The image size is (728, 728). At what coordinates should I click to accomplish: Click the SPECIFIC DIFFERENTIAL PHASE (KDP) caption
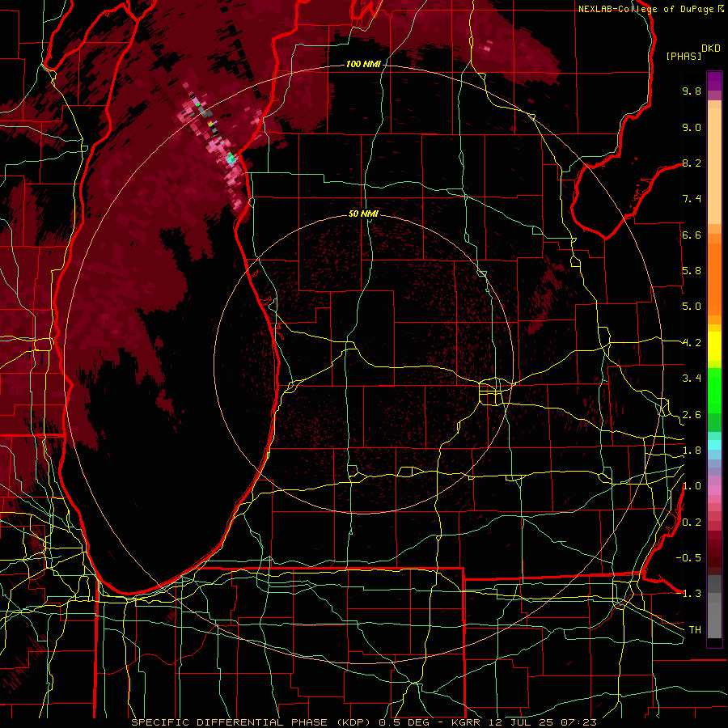point(252,722)
